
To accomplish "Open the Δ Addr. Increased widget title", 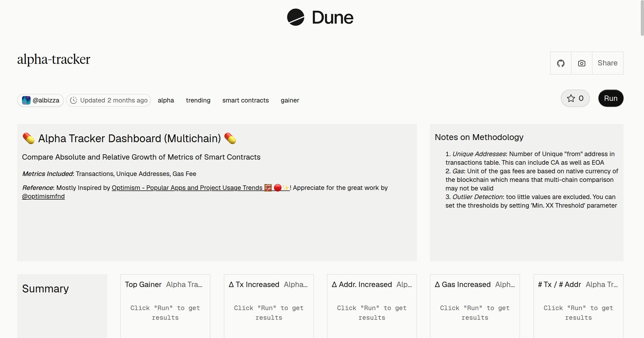I will point(362,284).
